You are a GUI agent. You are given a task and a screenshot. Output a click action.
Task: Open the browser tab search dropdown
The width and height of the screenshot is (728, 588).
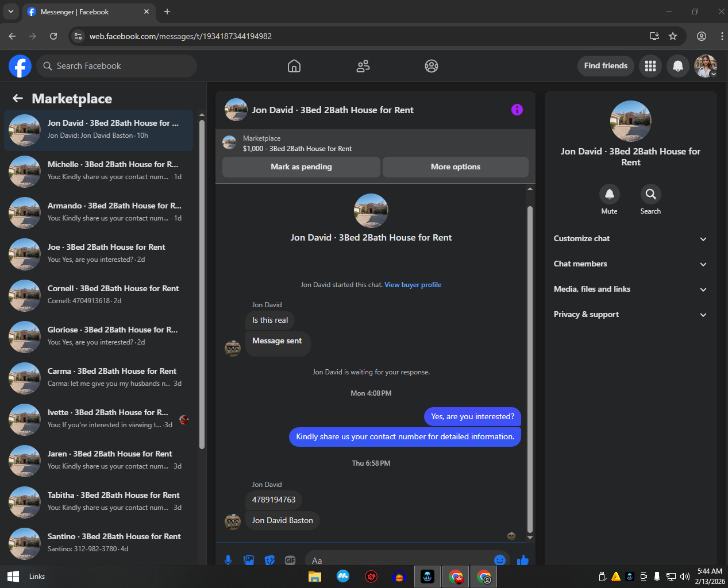[x=10, y=11]
